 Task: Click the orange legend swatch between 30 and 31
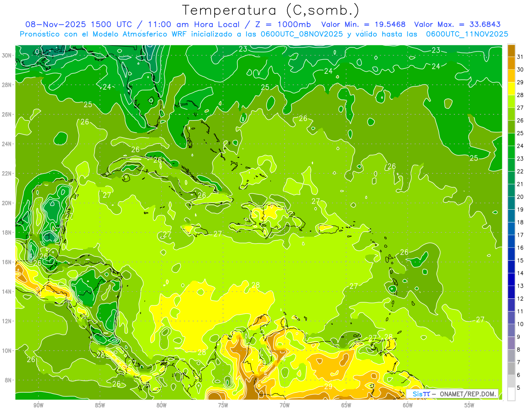tap(511, 63)
